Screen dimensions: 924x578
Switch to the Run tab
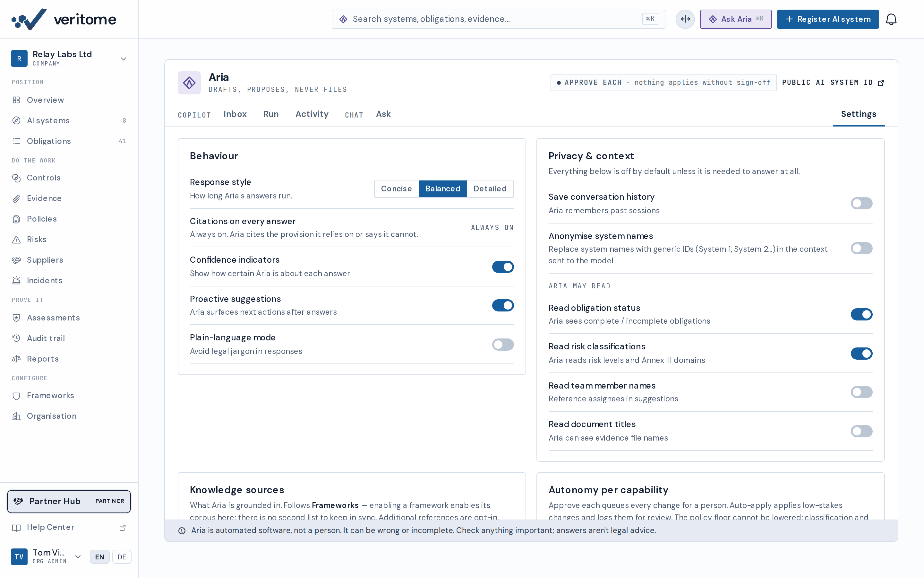(271, 114)
